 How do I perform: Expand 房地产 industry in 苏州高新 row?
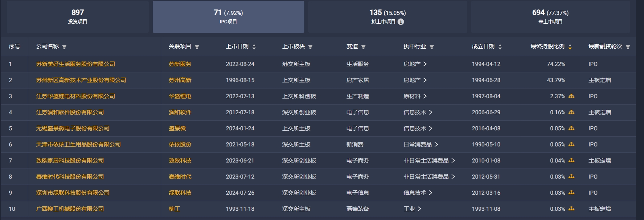tap(425, 80)
